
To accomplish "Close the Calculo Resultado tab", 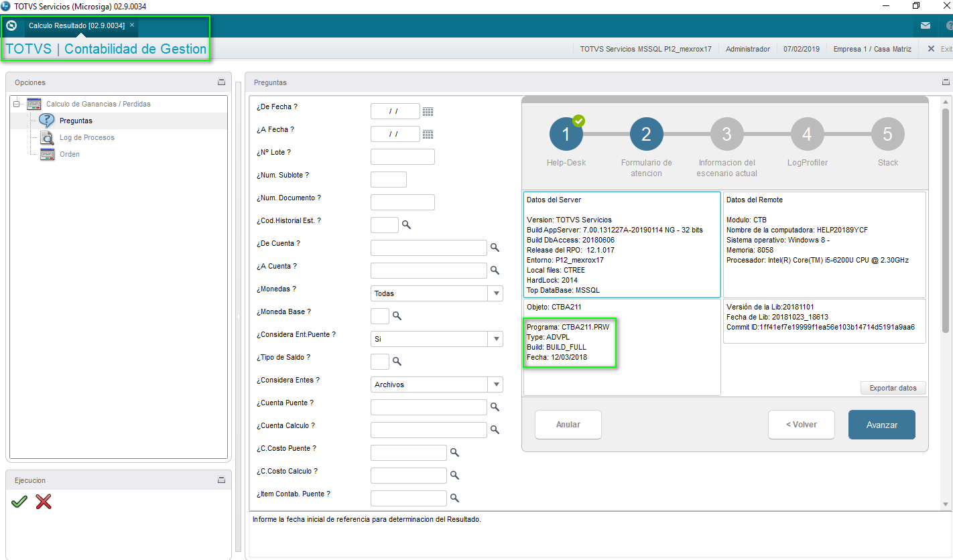I will coord(132,25).
